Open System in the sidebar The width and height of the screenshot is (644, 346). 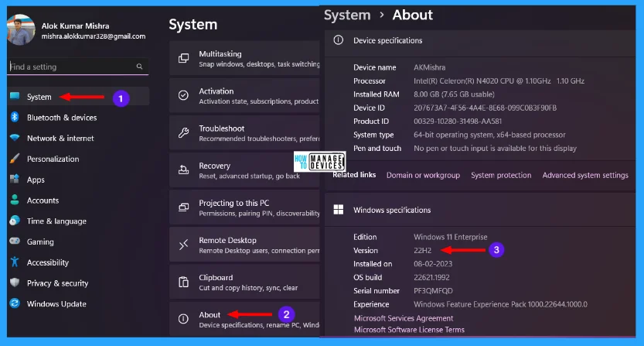(78, 97)
